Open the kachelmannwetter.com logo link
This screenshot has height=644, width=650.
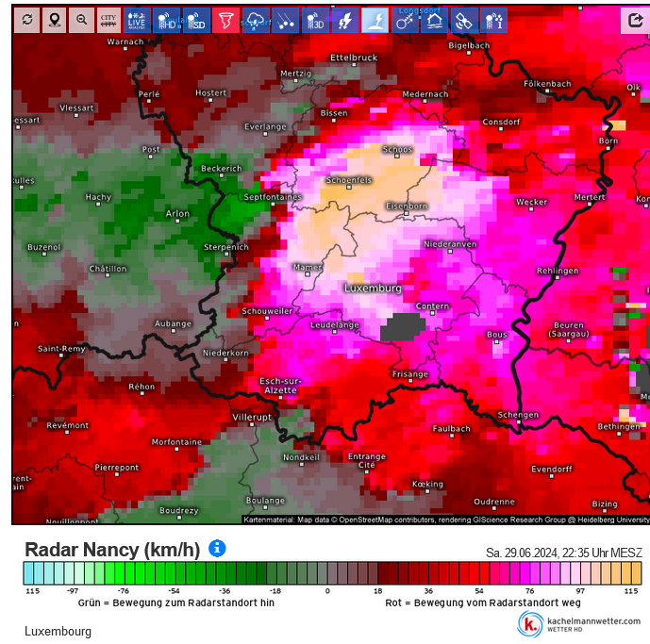pos(578,624)
